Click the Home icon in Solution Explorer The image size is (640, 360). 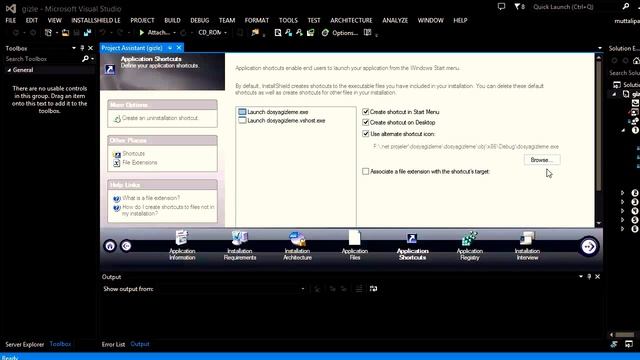[x=636, y=60]
